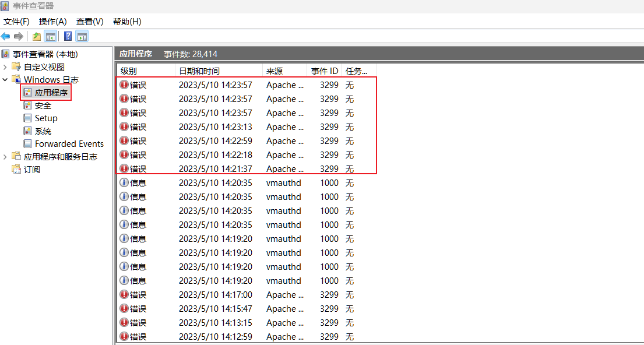Toggle the show/hide console tree icon
Image resolution: width=644 pixels, height=345 pixels.
51,37
